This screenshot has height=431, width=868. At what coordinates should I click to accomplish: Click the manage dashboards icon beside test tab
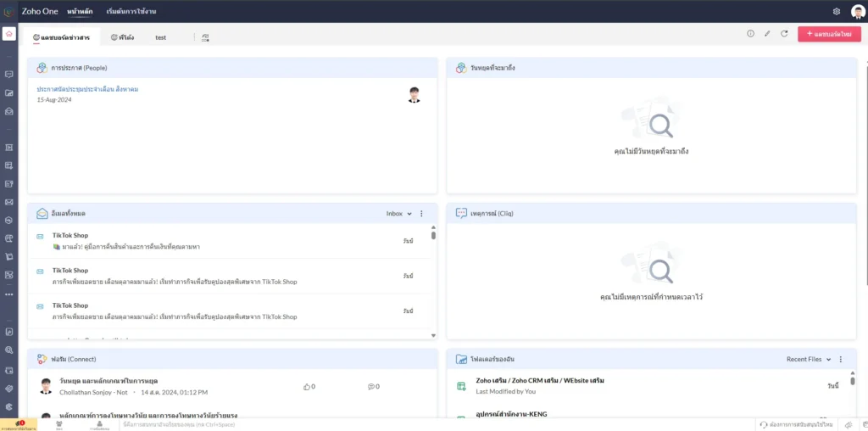point(205,37)
